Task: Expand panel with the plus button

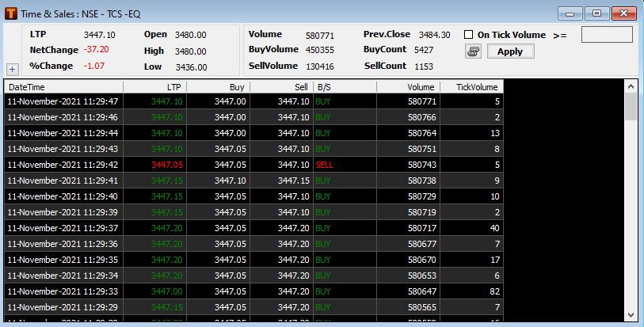Action: (x=13, y=70)
